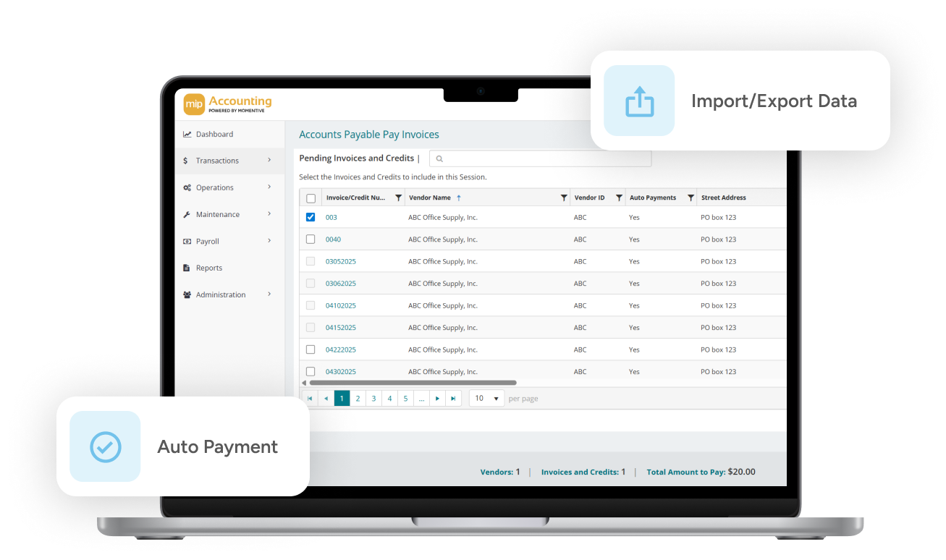Viewport: 946px width, 560px height.
Task: Open the Reports sidebar item
Action: pyautogui.click(x=208, y=268)
